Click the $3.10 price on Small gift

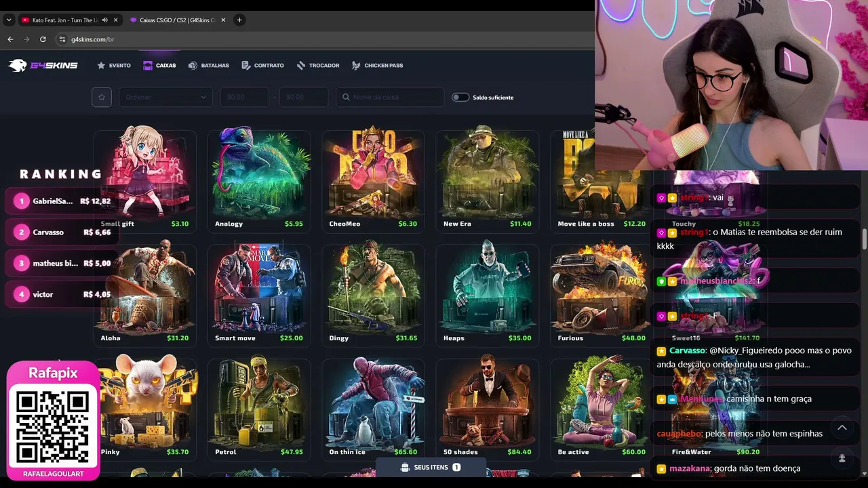click(180, 224)
